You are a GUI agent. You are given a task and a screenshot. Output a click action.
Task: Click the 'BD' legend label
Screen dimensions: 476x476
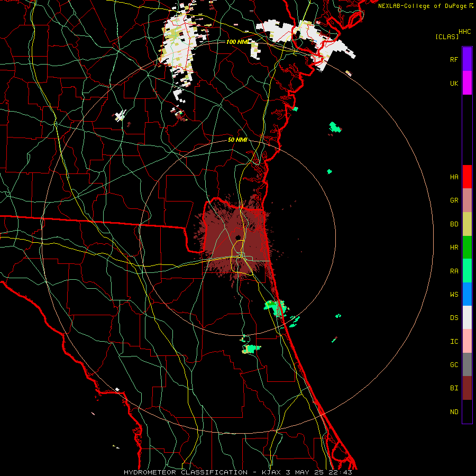pos(454,224)
